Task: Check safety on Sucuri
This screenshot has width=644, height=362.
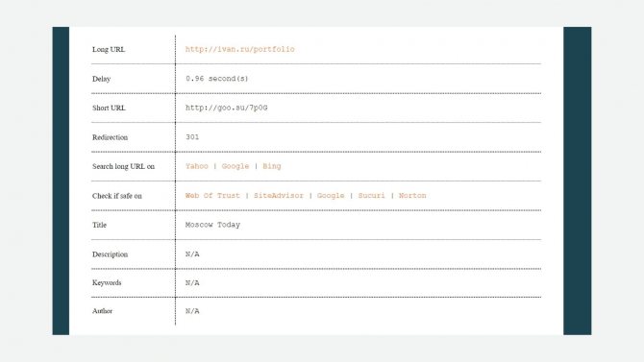Action: pyautogui.click(x=372, y=196)
